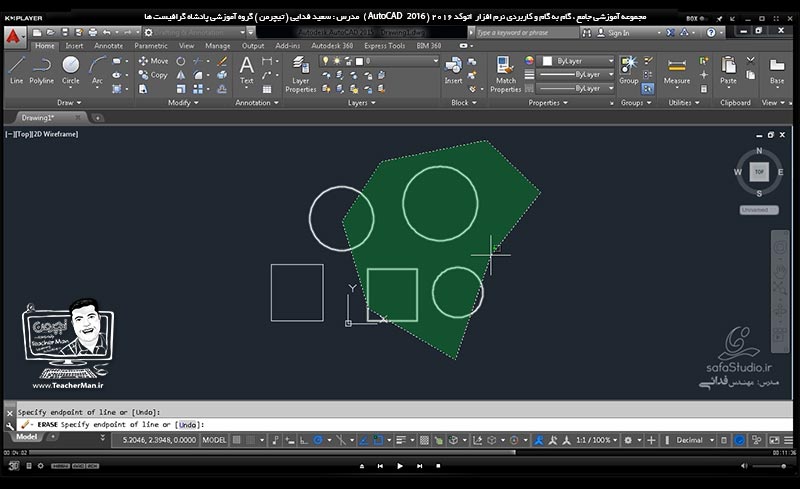Open Layer Properties manager
Image resolution: width=800 pixels, height=489 pixels.
(x=301, y=75)
